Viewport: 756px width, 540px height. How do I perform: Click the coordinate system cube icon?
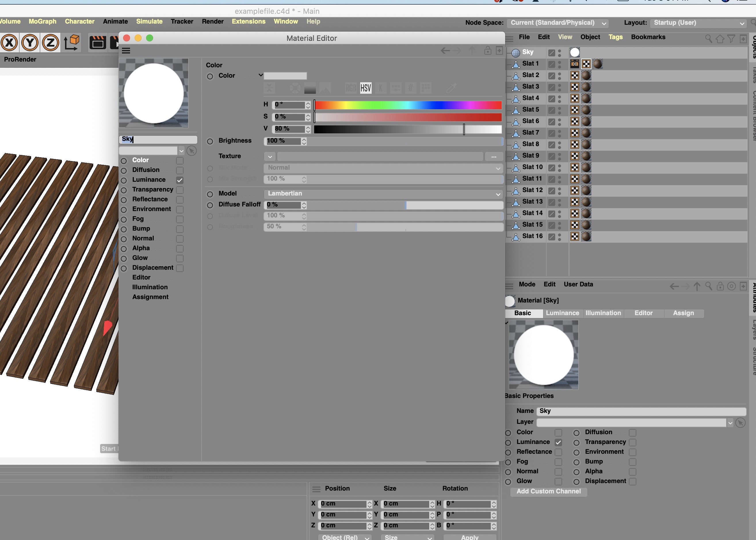click(x=72, y=42)
